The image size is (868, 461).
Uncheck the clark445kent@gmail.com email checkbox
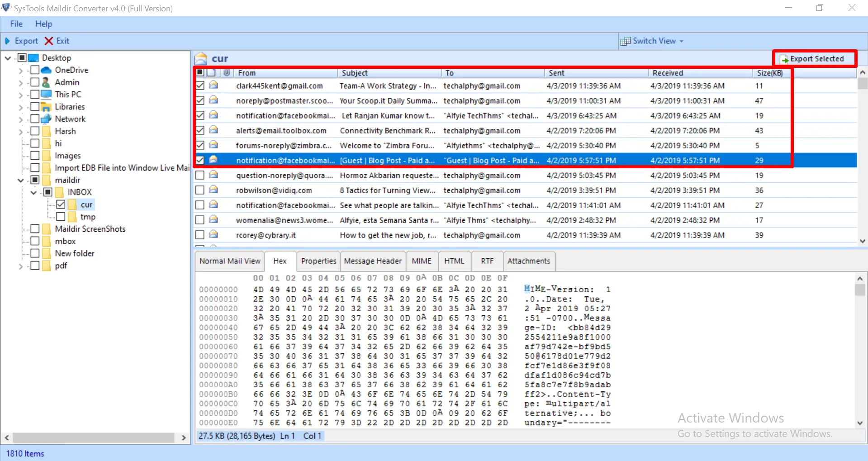(200, 86)
